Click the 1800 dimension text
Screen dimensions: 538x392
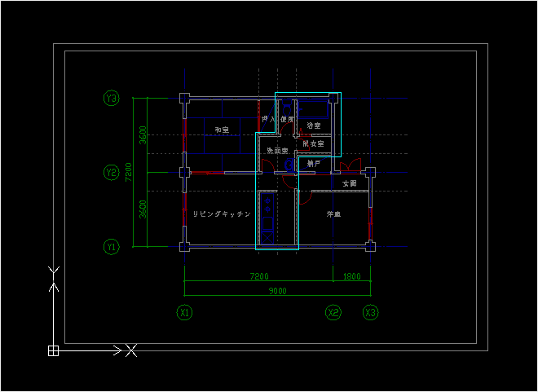(x=352, y=276)
